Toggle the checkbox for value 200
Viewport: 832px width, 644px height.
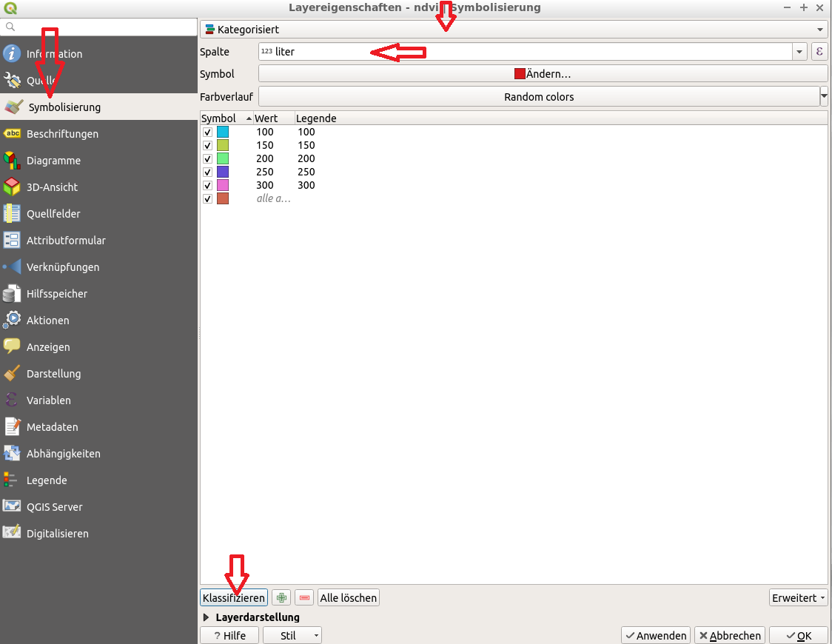click(208, 159)
